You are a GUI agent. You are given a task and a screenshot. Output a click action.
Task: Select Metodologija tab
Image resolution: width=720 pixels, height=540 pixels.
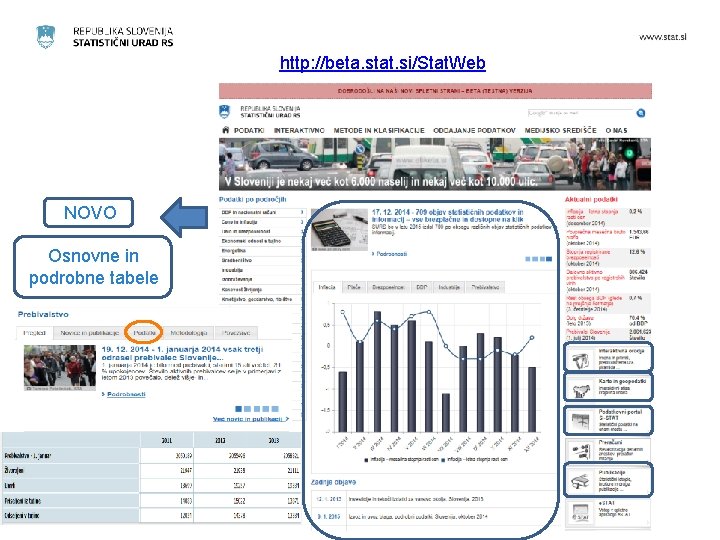189,333
